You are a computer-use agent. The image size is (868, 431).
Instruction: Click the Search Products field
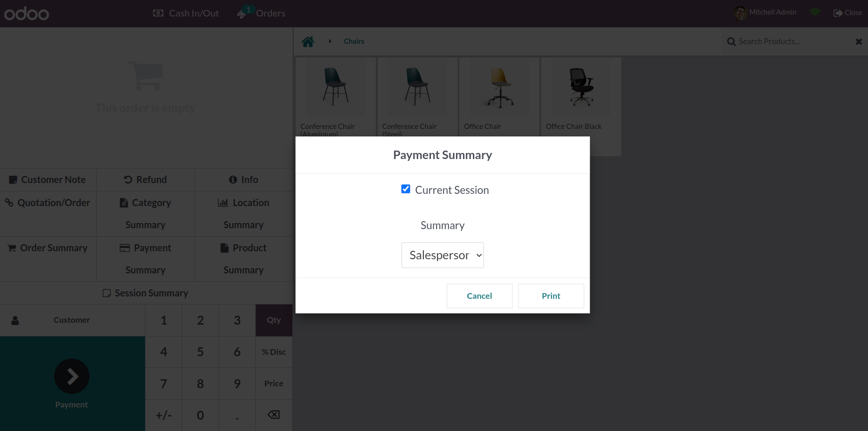[791, 41]
